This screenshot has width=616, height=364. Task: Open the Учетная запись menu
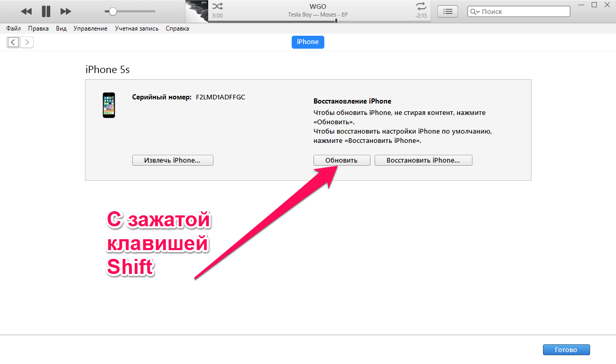pyautogui.click(x=137, y=28)
